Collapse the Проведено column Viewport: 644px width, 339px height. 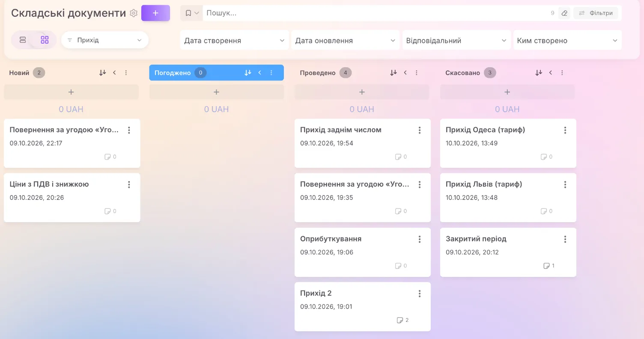click(x=405, y=73)
